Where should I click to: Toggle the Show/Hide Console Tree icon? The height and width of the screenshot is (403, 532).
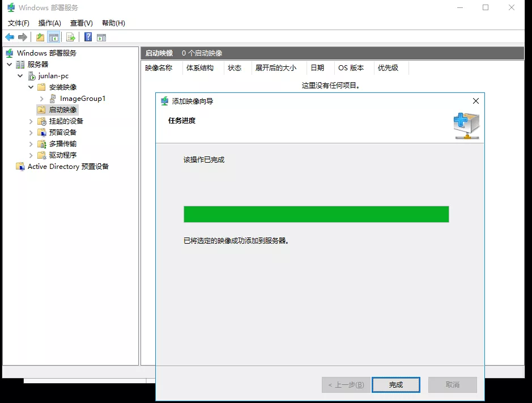[x=54, y=37]
